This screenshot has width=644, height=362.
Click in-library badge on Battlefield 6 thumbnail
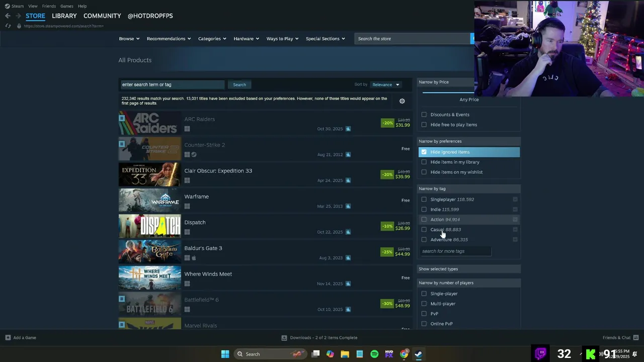(122, 299)
